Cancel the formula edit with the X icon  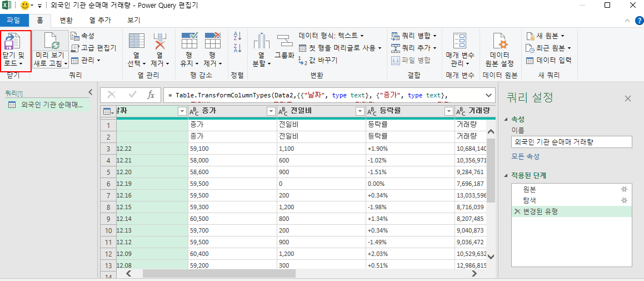[111, 95]
